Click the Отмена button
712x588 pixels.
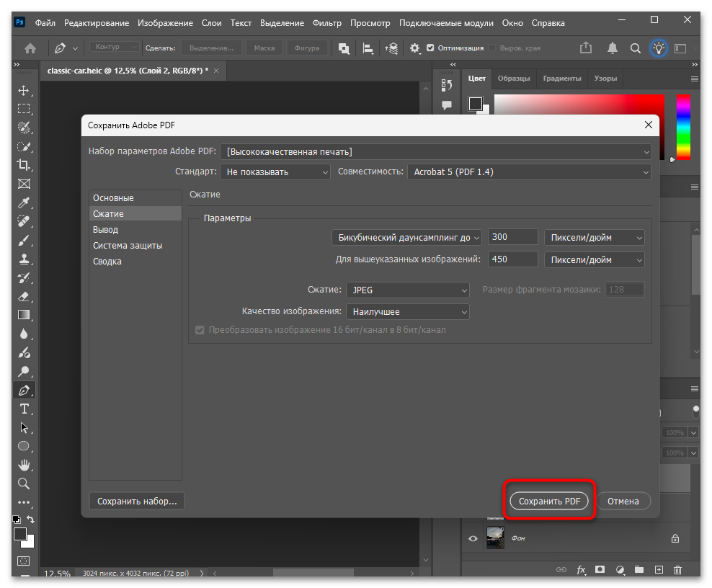tap(623, 501)
